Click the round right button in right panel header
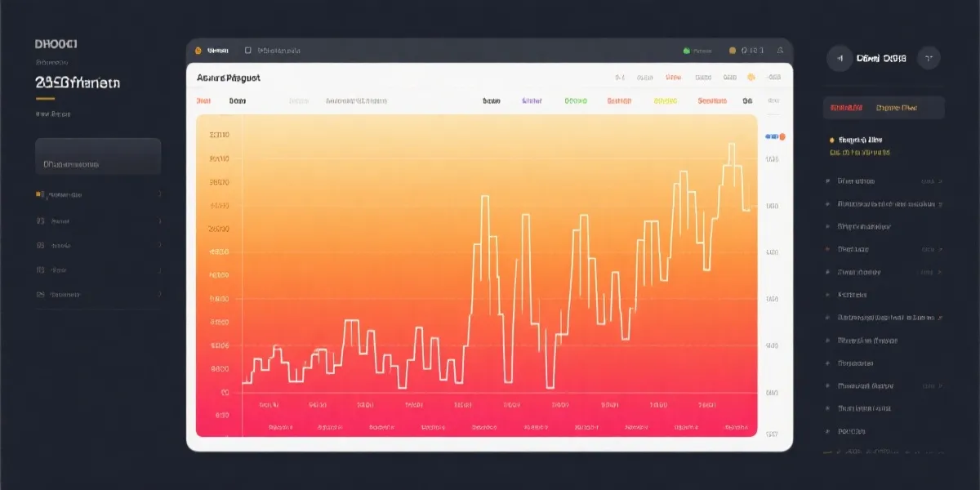 [x=929, y=58]
